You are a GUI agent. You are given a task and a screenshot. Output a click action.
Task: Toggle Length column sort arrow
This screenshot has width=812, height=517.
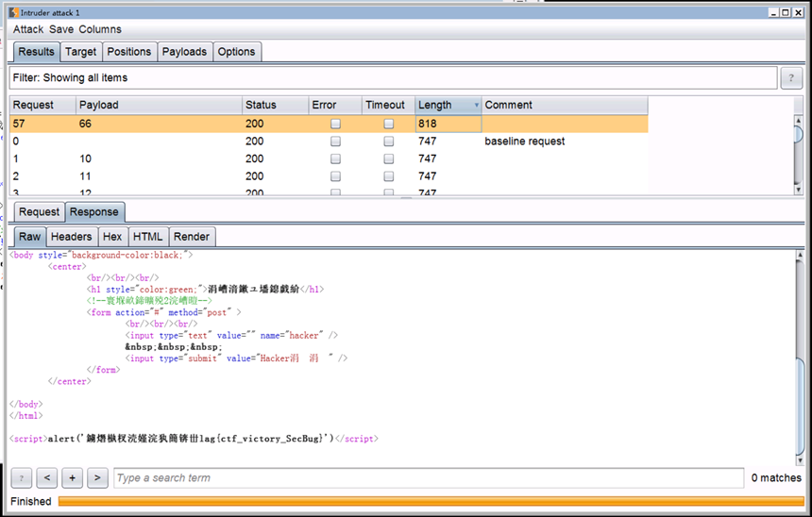[x=477, y=105]
